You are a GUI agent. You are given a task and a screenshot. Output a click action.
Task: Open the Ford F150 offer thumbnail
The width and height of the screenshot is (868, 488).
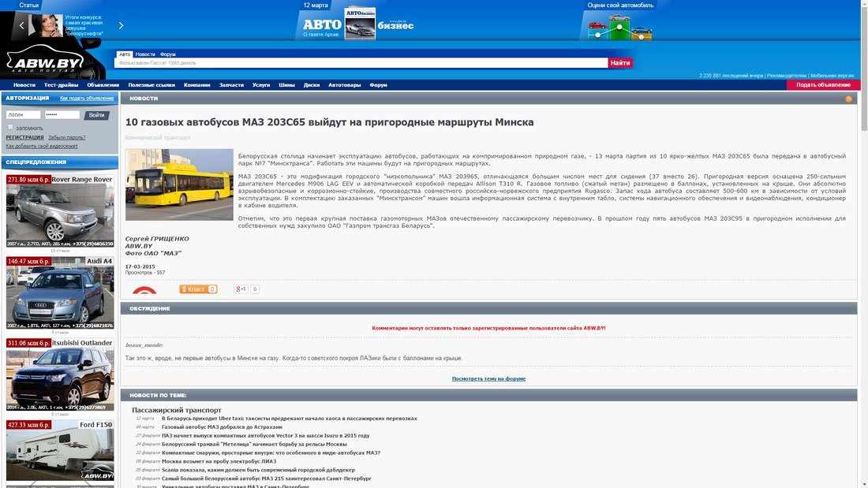(x=60, y=450)
